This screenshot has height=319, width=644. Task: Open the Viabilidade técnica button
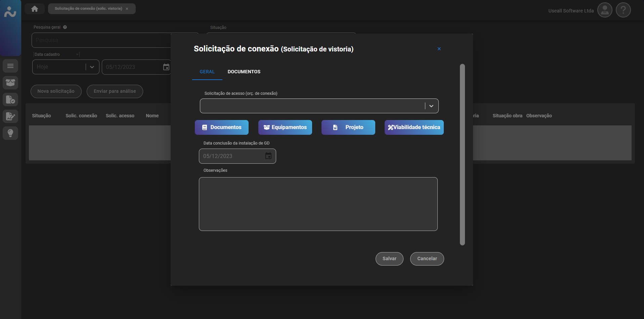coord(414,127)
